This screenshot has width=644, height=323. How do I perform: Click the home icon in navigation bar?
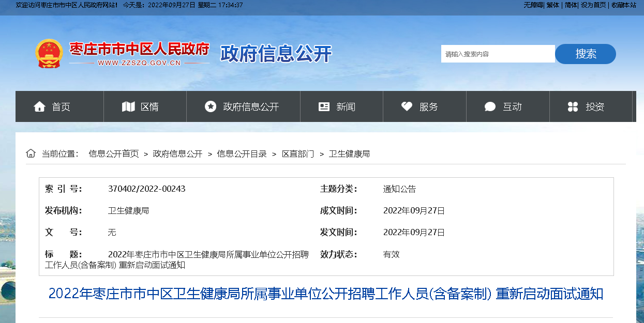[x=39, y=106]
